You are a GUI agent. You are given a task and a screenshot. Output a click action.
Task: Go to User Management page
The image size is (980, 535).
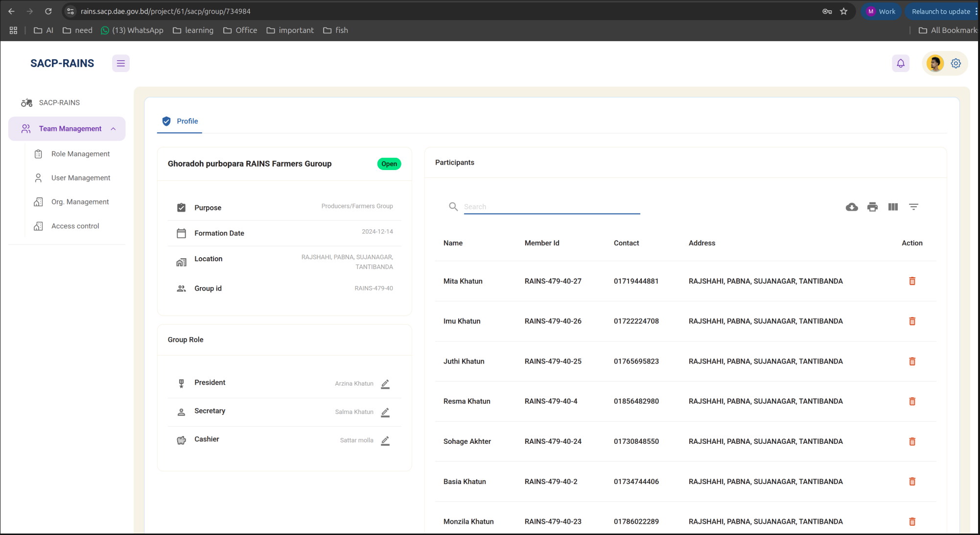click(x=81, y=178)
